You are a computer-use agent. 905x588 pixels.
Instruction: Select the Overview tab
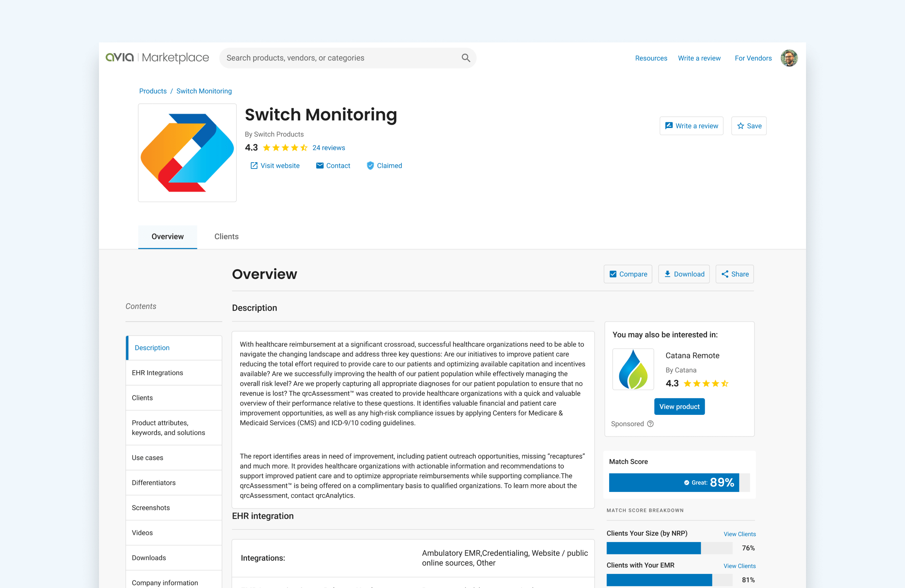[167, 236]
